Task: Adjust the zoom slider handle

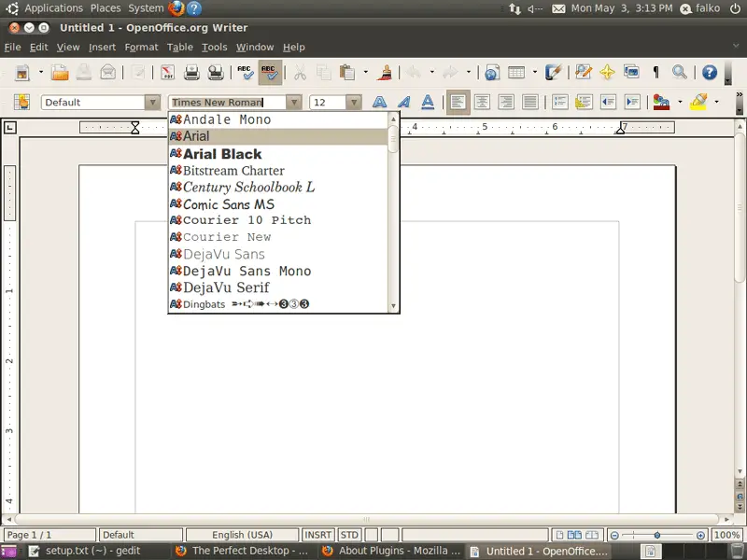Action: click(657, 535)
